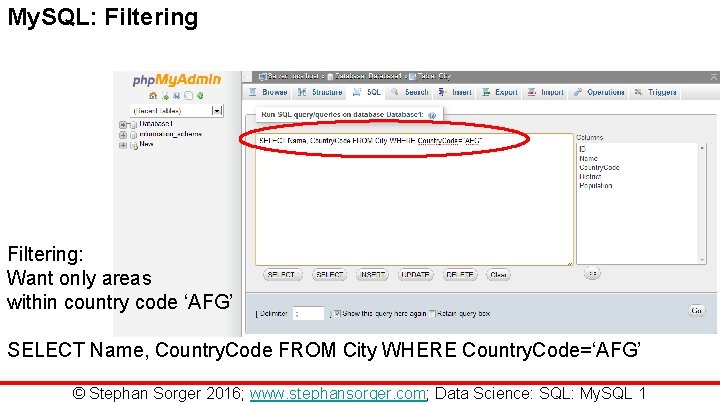Open the Structure tab
Screen dimensions: 720x405
click(320, 92)
